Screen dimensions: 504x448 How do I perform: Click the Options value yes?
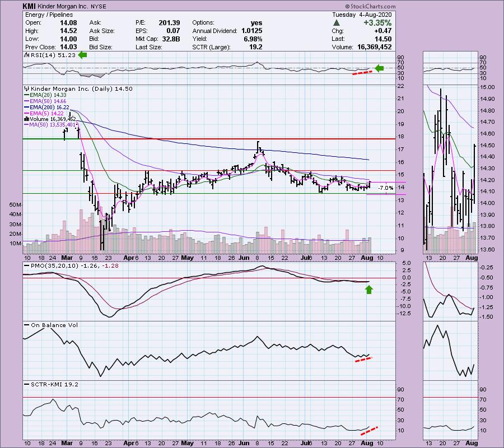click(x=256, y=23)
